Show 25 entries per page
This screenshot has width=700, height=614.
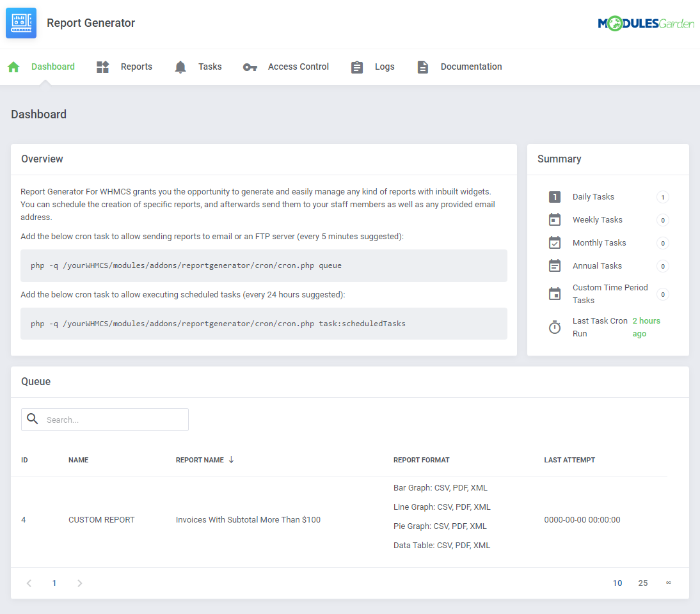pos(643,583)
